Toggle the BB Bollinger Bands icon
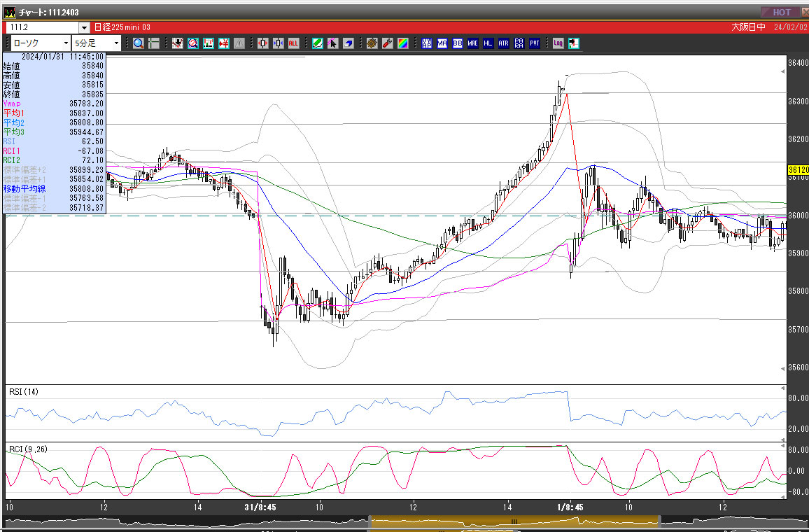Screen dimensions: 809x532 [458, 43]
